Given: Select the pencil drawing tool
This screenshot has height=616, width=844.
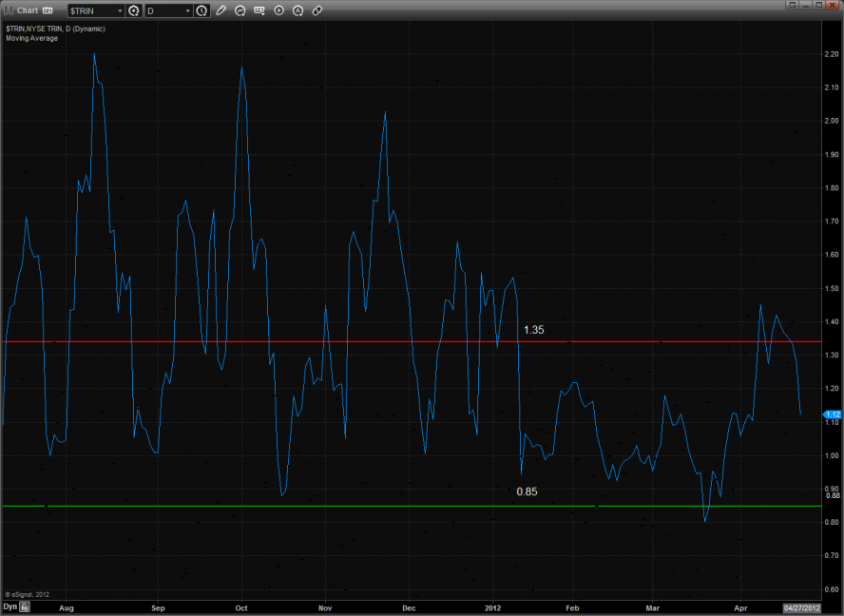Looking at the screenshot, I should tap(221, 10).
